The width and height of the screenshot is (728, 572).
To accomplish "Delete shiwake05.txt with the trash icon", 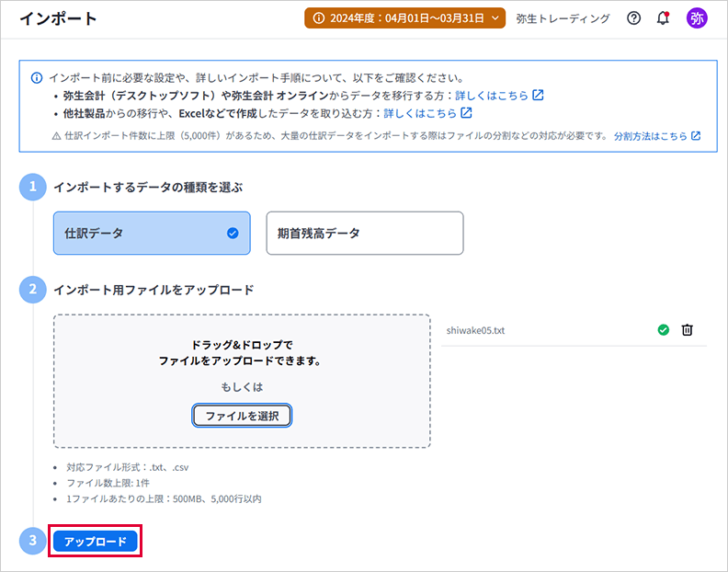I will 687,330.
